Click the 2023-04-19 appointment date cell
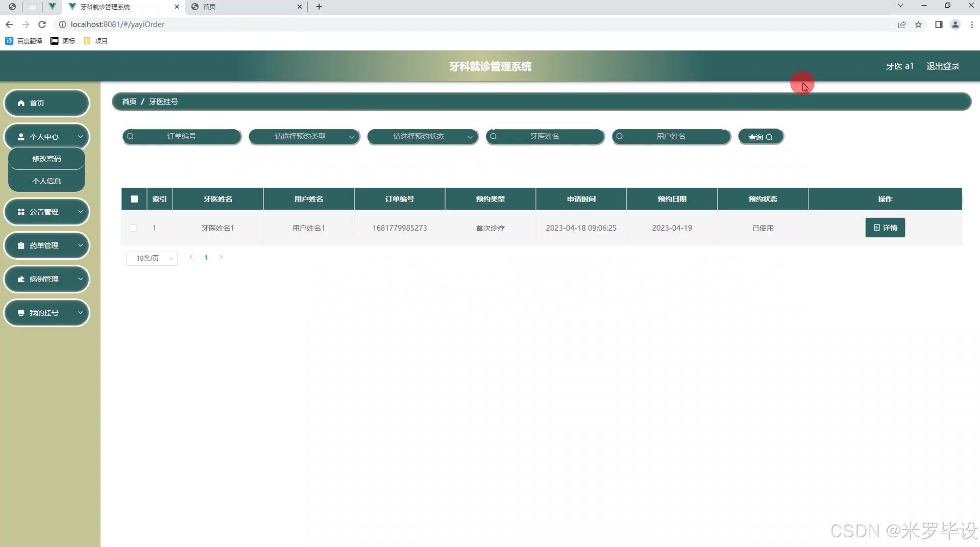Viewport: 980px width, 547px height. [672, 228]
